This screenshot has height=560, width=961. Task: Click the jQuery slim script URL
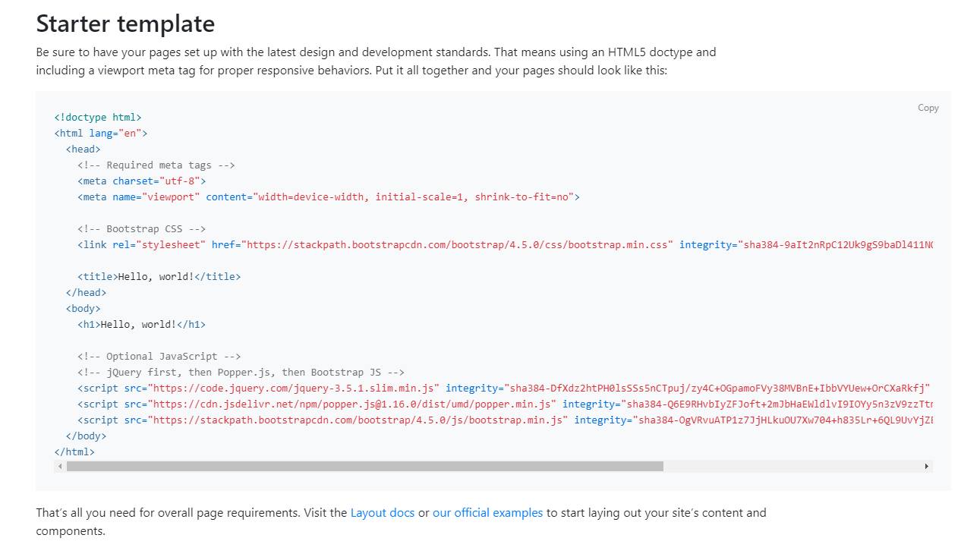pyautogui.click(x=294, y=389)
